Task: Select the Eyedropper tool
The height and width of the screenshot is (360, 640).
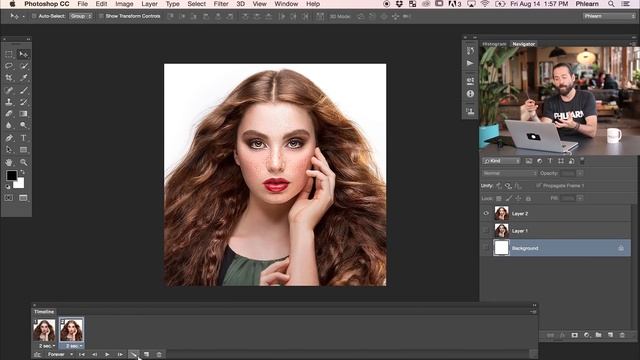Action: pyautogui.click(x=23, y=78)
